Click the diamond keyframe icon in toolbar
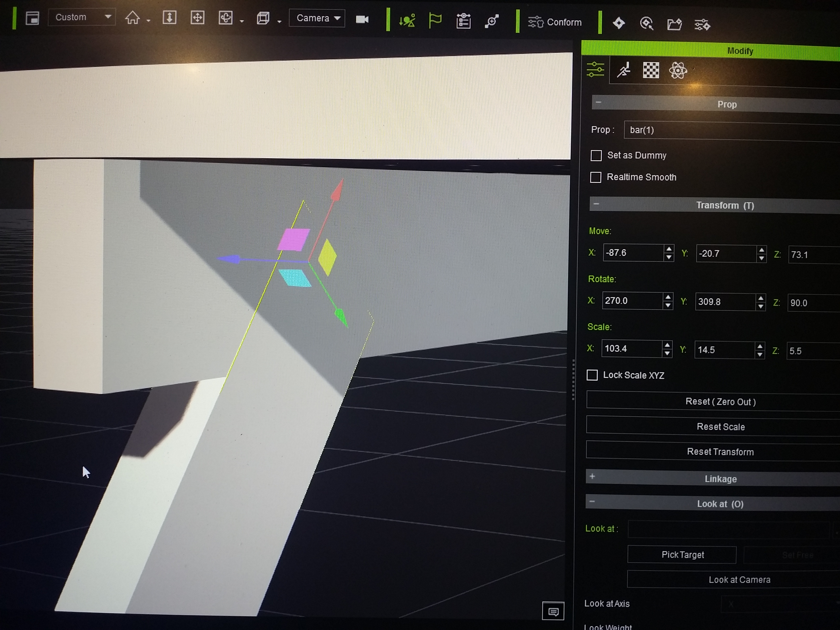 (x=619, y=23)
